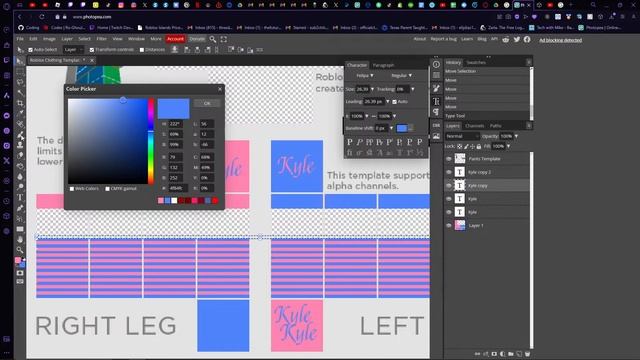Select the Lasso tool

(x=20, y=82)
